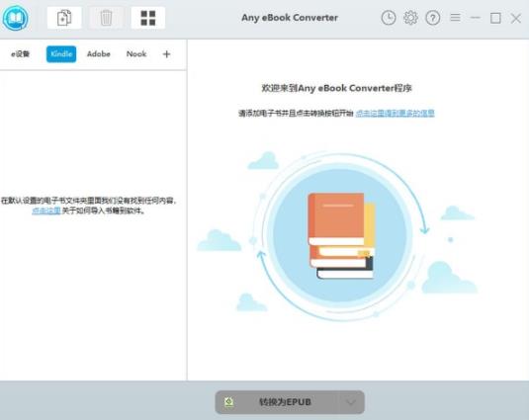The width and height of the screenshot is (529, 420).
Task: Open conversion history clock icon
Action: (x=389, y=18)
